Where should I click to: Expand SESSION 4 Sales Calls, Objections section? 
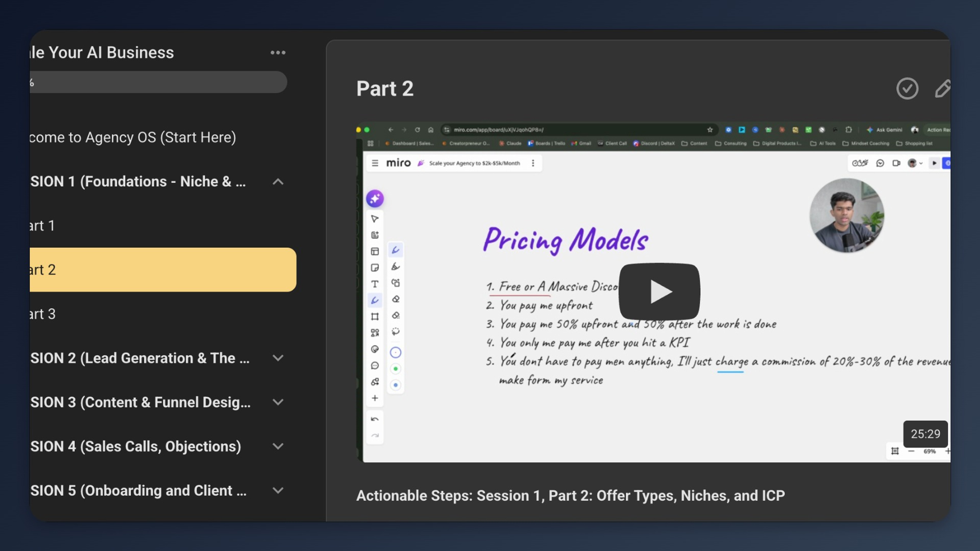278,446
